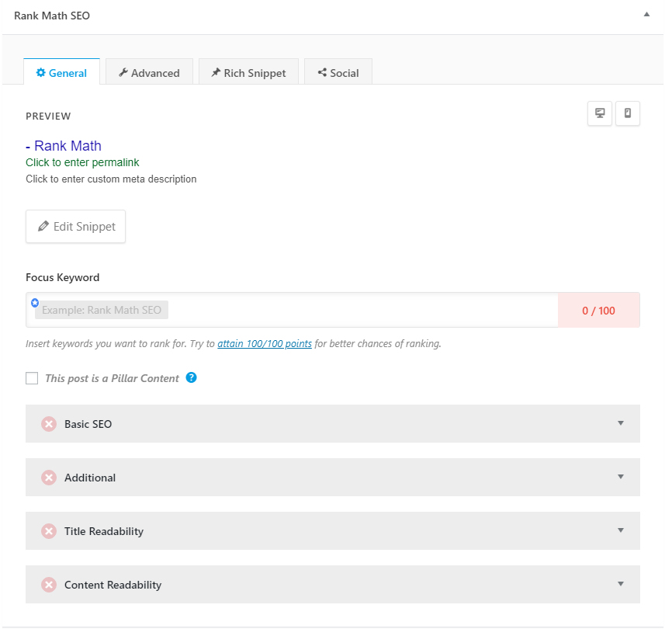
Task: Collapse the Rank Math SEO panel arrow
Action: [x=646, y=15]
